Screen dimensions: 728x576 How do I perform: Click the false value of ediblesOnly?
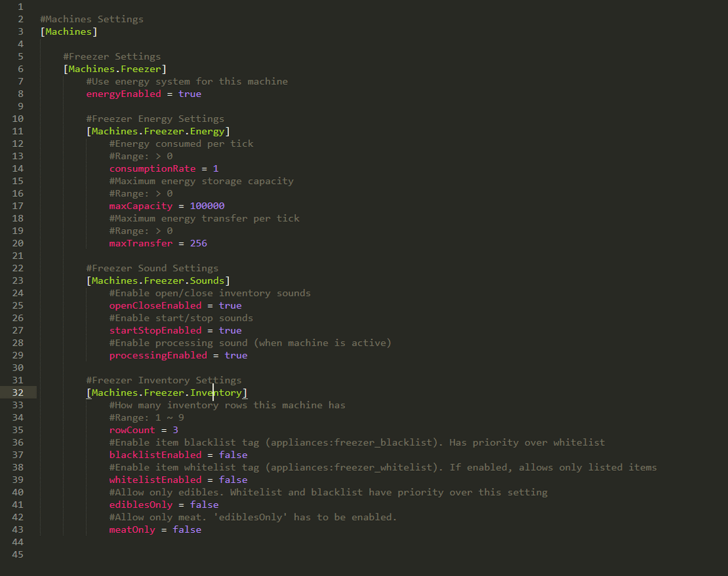(204, 505)
